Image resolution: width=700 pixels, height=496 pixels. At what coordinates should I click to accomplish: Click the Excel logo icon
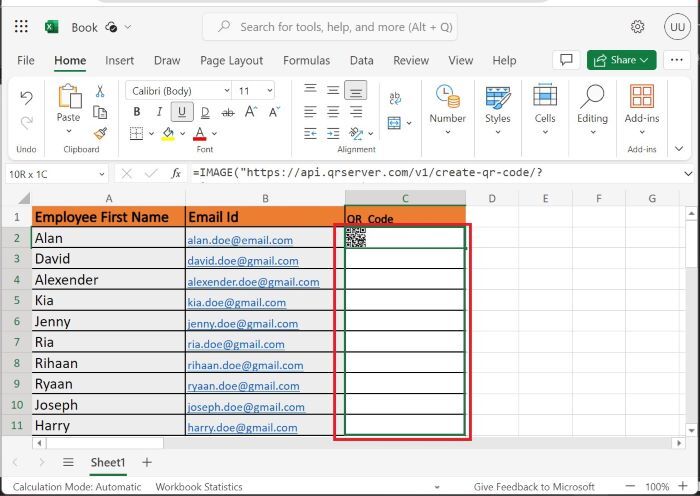tap(51, 27)
